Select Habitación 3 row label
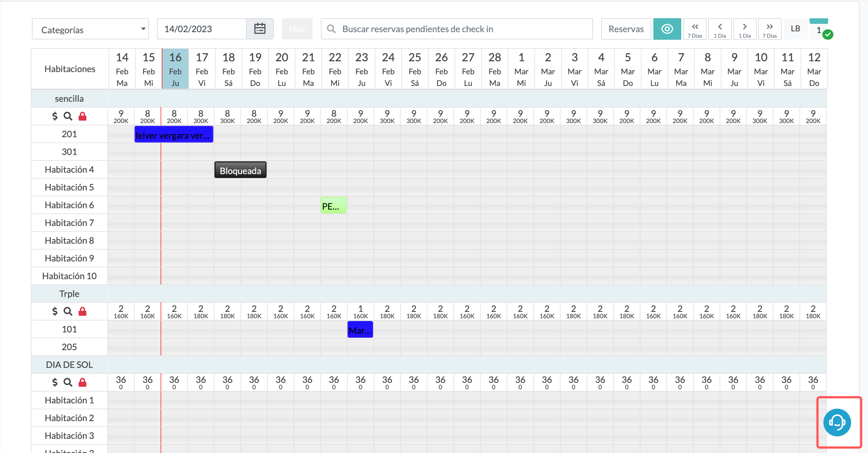This screenshot has height=453, width=868. tap(69, 436)
